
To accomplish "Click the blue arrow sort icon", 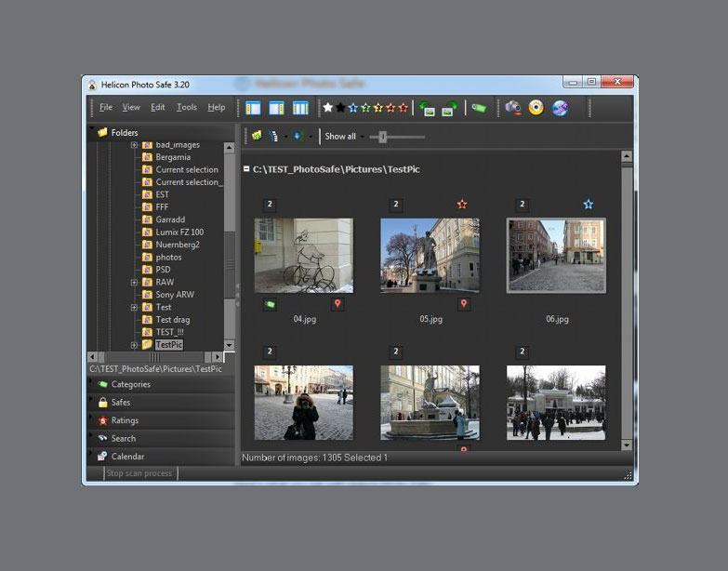I will click(298, 136).
